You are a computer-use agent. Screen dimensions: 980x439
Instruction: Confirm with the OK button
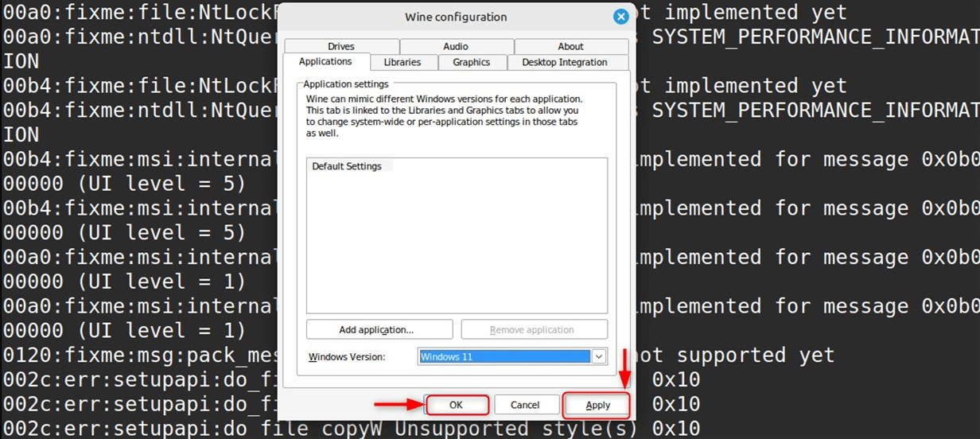456,405
